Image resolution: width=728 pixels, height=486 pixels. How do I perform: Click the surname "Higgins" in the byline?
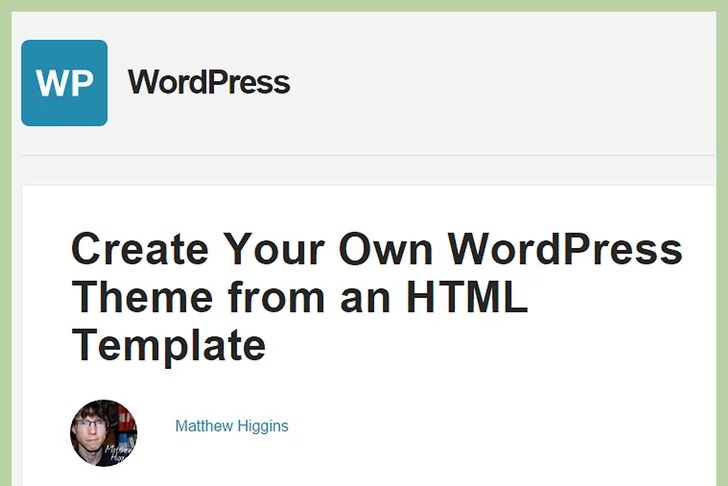262,426
